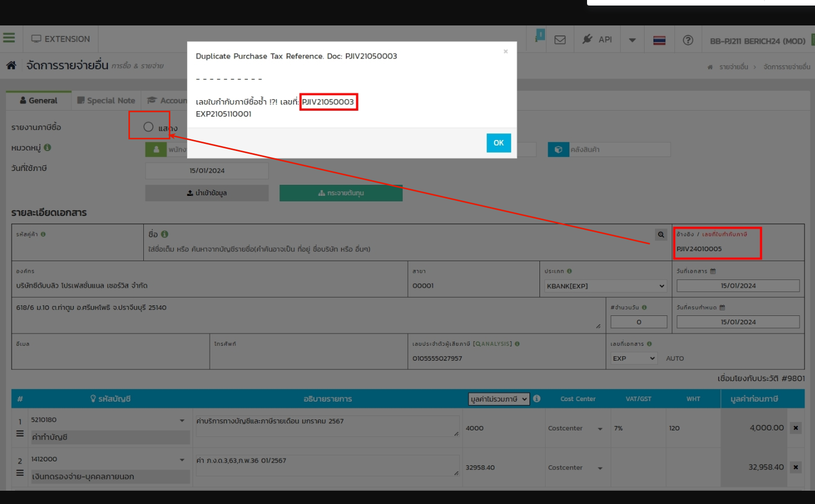The height and width of the screenshot is (504, 815).
Task: Open the API menu
Action: click(x=598, y=39)
